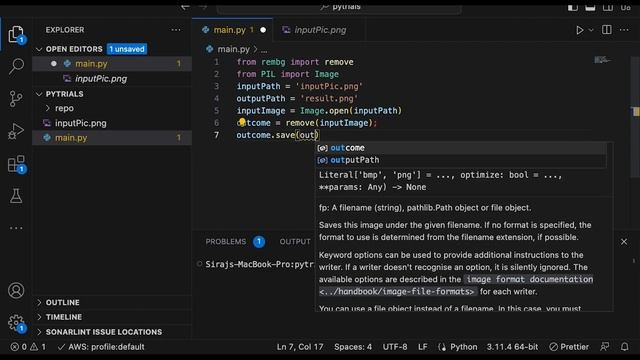
Task: Click the breadcrumb ellipsis after main.py
Action: click(x=264, y=50)
